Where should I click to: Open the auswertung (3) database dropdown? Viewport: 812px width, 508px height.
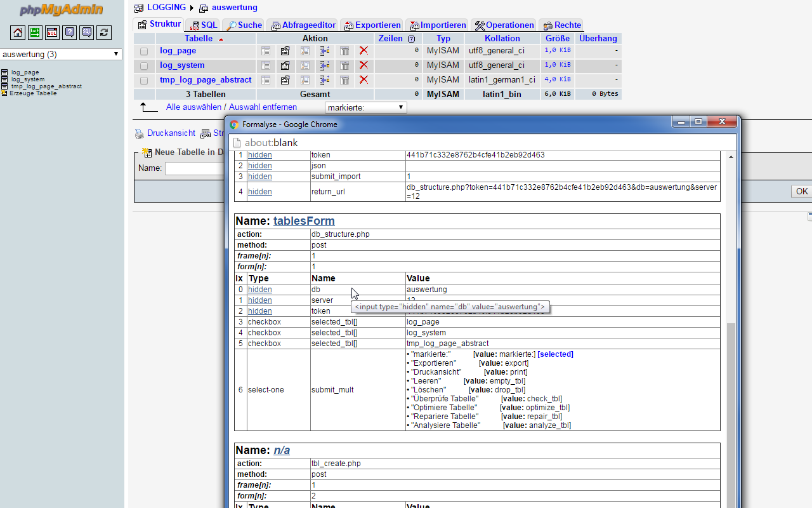[61, 54]
